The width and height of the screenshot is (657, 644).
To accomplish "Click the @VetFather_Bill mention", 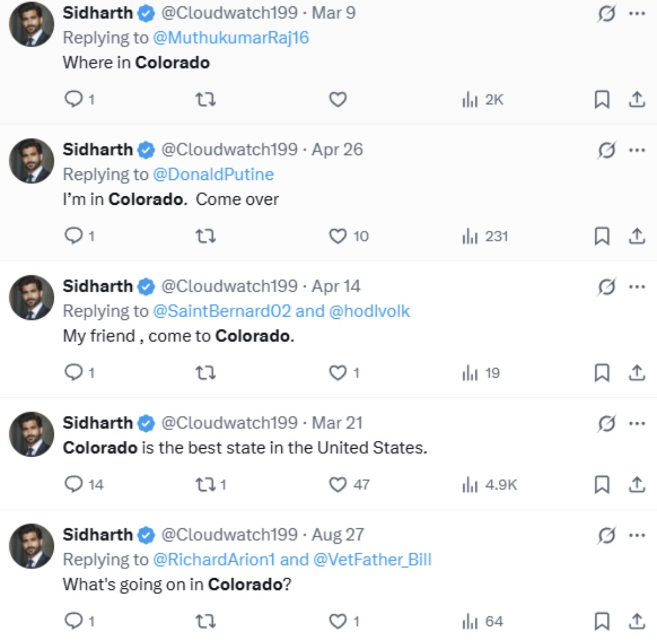I will tap(372, 559).
